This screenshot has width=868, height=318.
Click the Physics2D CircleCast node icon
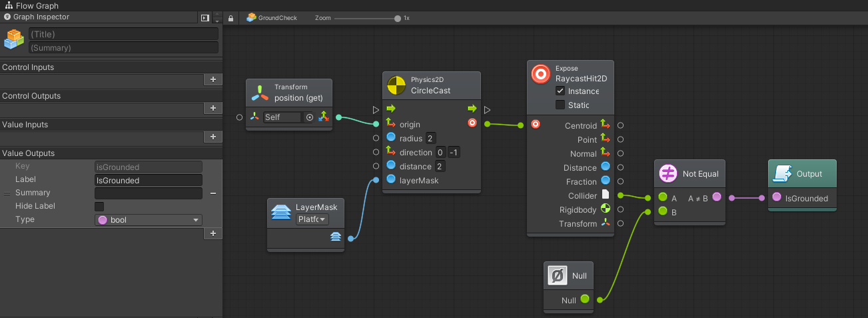[x=396, y=85]
